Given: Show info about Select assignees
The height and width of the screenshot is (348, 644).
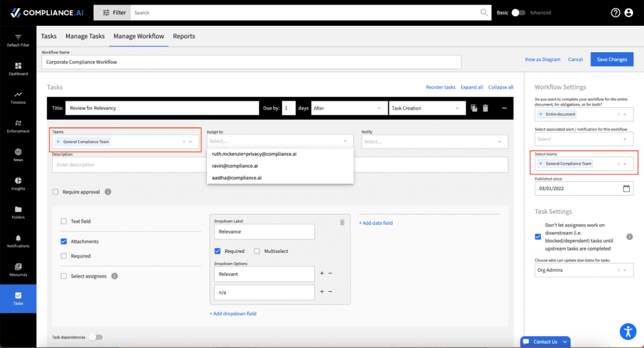Looking at the screenshot, I should click(114, 276).
